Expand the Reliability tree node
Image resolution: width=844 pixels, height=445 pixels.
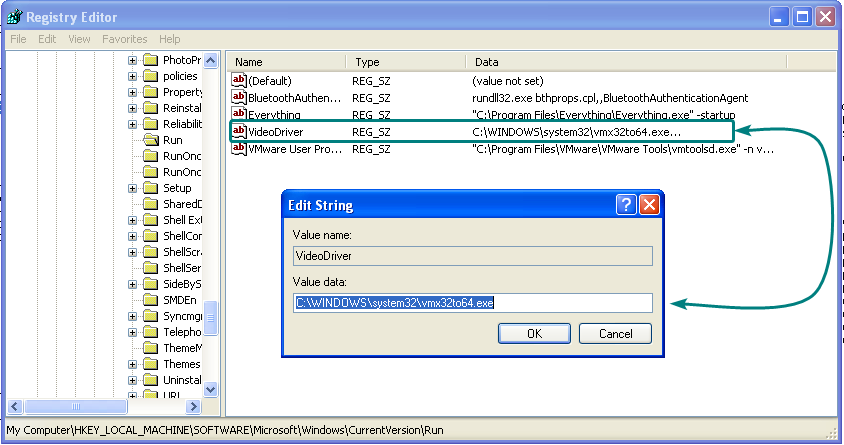coord(133,124)
